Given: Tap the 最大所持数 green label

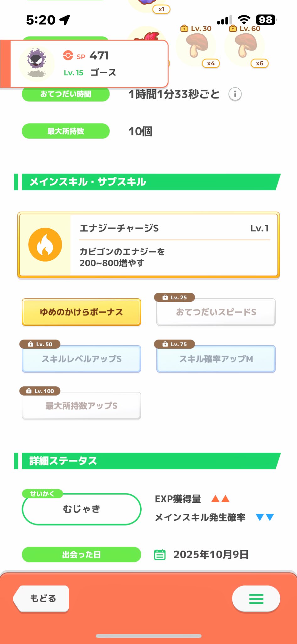Looking at the screenshot, I should click(x=66, y=131).
